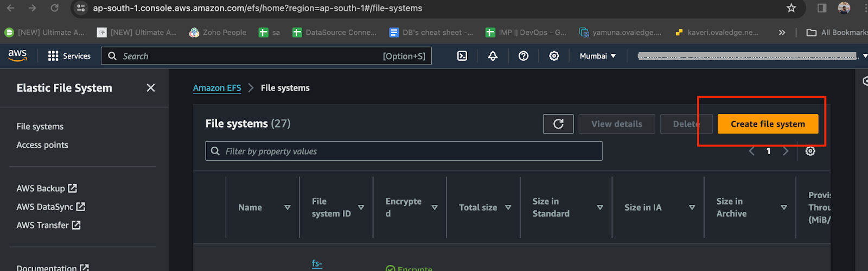Open the Chrome profile avatar

tap(844, 8)
